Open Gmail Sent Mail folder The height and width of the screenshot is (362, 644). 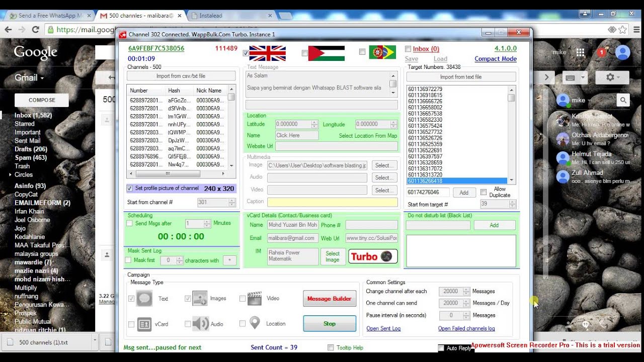pyautogui.click(x=28, y=141)
